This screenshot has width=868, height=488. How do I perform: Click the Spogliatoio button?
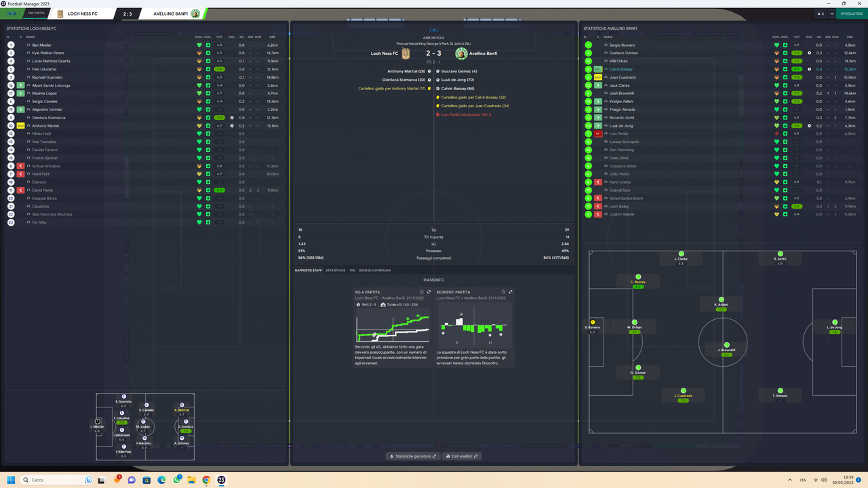point(852,14)
